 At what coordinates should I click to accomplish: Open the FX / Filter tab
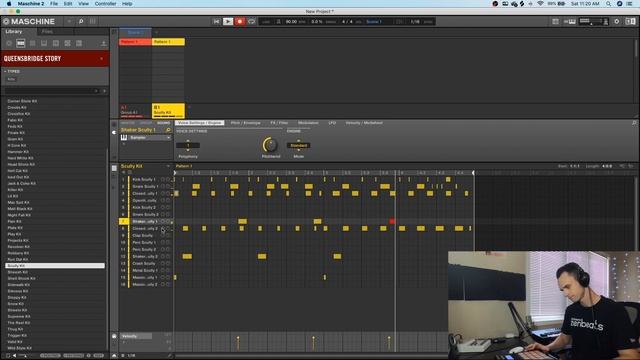click(x=279, y=123)
